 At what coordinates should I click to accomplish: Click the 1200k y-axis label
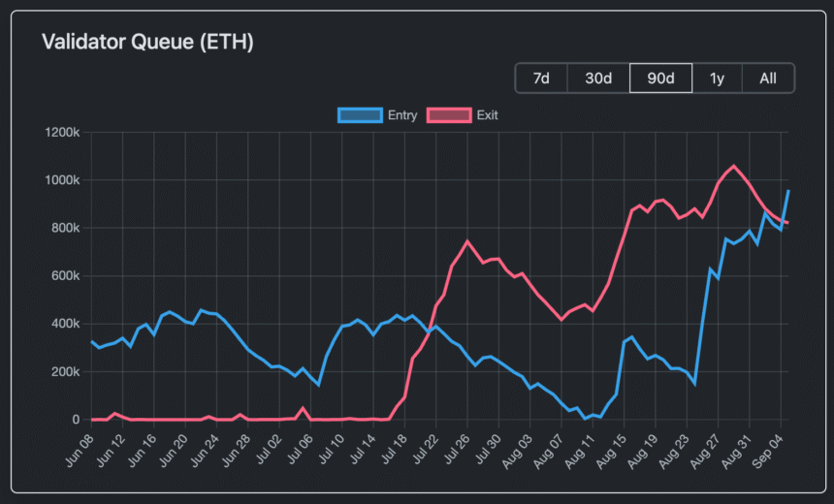point(62,133)
